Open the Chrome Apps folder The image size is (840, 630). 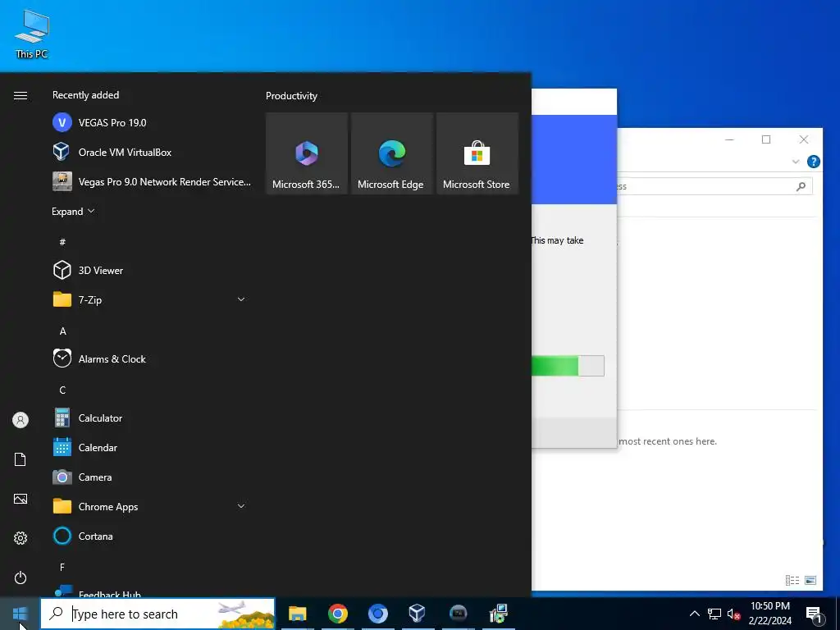(151, 506)
